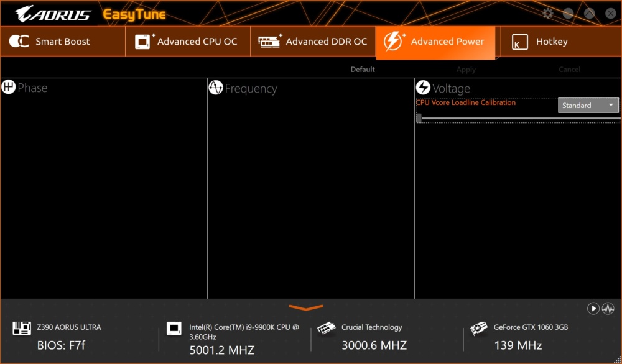Click the 5001.2 MHZ CPU frequency value
This screenshot has height=364, width=622.
pyautogui.click(x=222, y=350)
